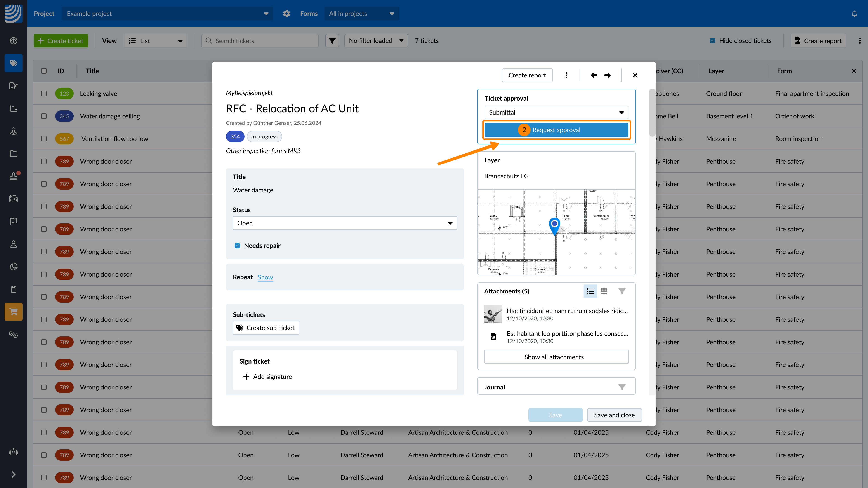Image resolution: width=868 pixels, height=488 pixels.
Task: Go to previous ticket with left arrow
Action: 594,75
